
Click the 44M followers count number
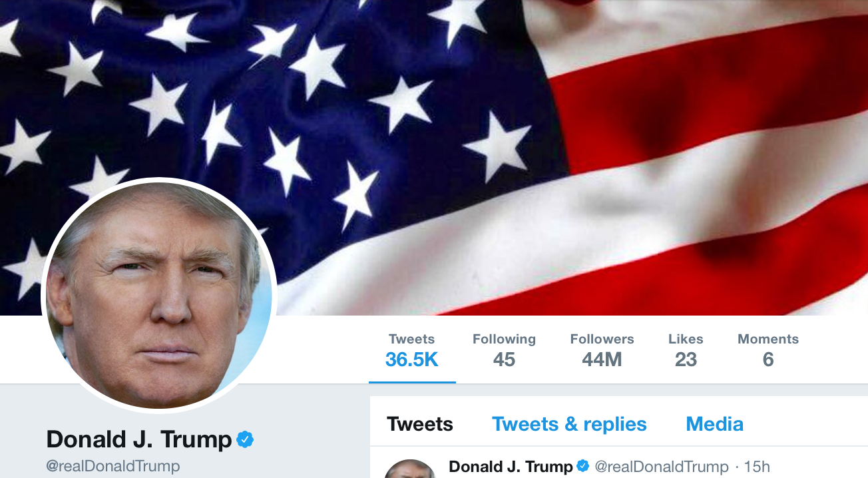tap(602, 359)
